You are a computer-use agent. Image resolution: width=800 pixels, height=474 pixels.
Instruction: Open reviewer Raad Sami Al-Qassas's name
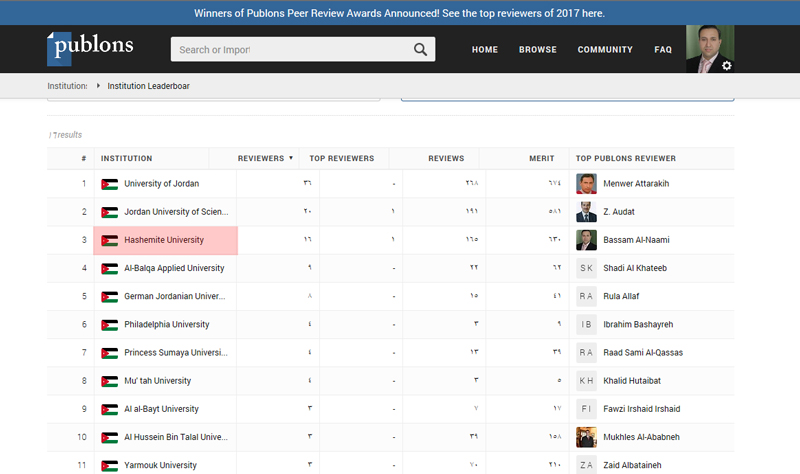point(643,353)
